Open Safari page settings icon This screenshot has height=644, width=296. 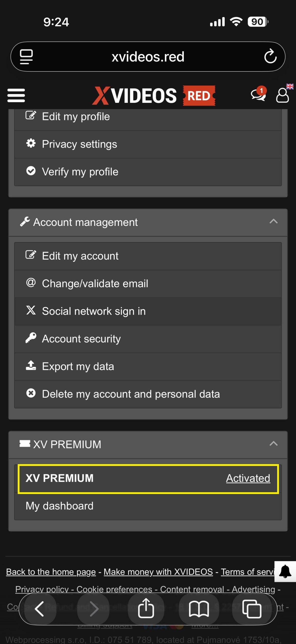pyautogui.click(x=26, y=57)
